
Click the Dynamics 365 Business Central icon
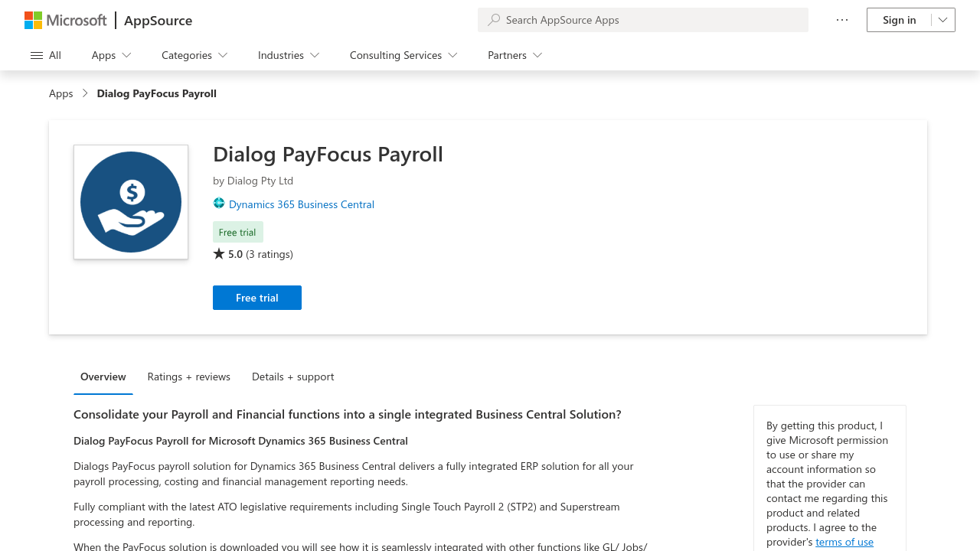(219, 204)
